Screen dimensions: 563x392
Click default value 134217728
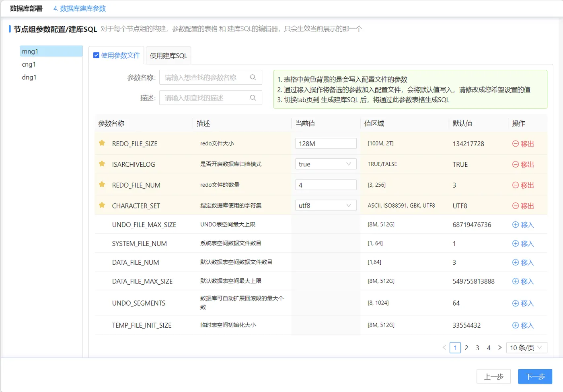click(468, 144)
